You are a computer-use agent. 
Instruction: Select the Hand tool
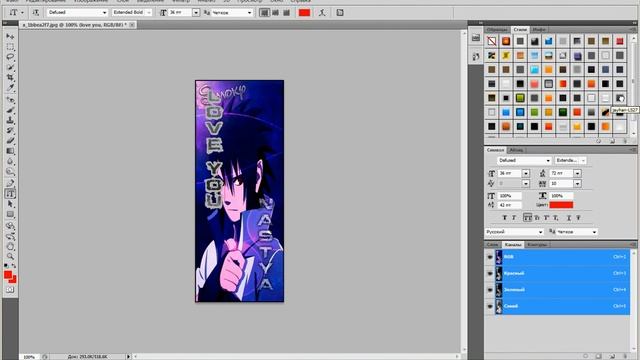[10, 246]
